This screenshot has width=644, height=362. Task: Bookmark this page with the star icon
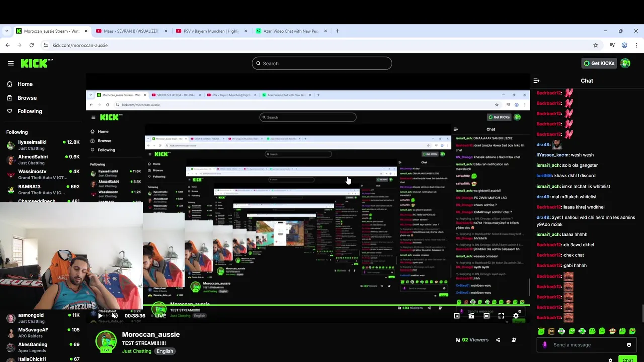[x=596, y=45]
